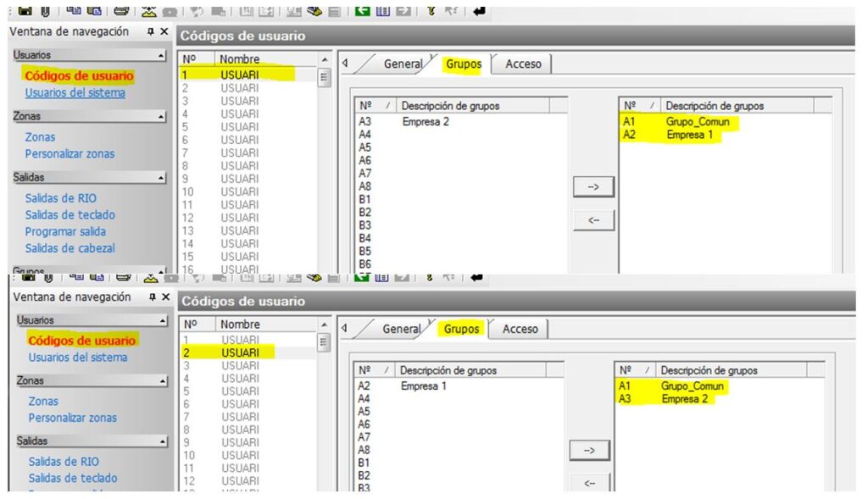The height and width of the screenshot is (499, 868).
Task: Click the Paste icon in upper toolbar
Action: point(95,10)
